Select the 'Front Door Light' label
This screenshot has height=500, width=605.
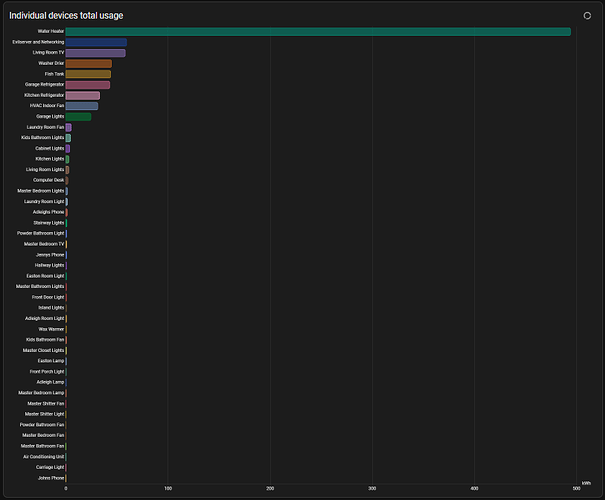pos(48,297)
